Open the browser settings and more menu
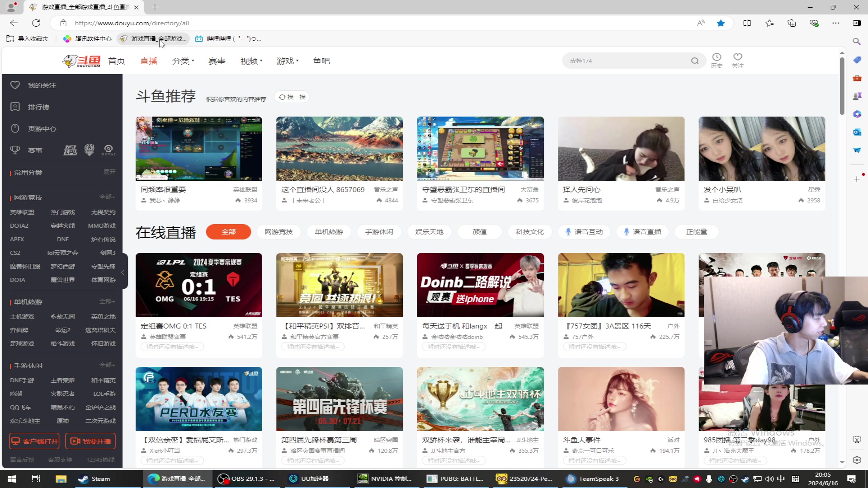This screenshot has height=488, width=868. 836,23
